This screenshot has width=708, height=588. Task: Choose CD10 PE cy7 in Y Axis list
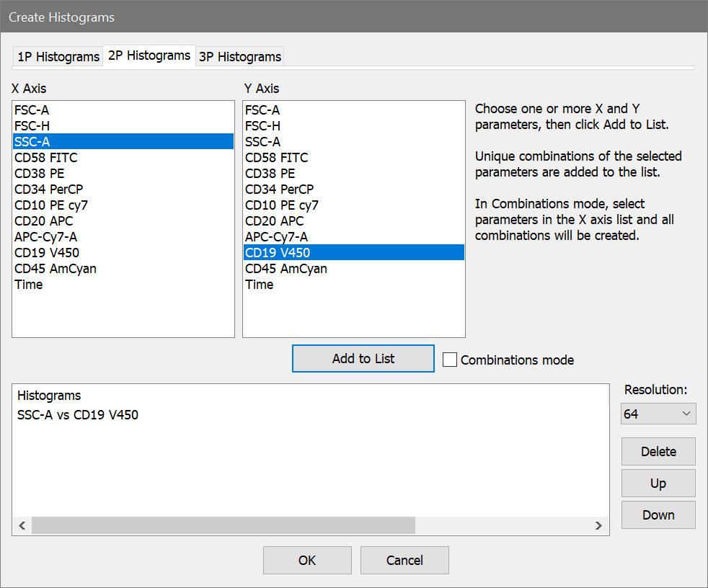[x=282, y=205]
